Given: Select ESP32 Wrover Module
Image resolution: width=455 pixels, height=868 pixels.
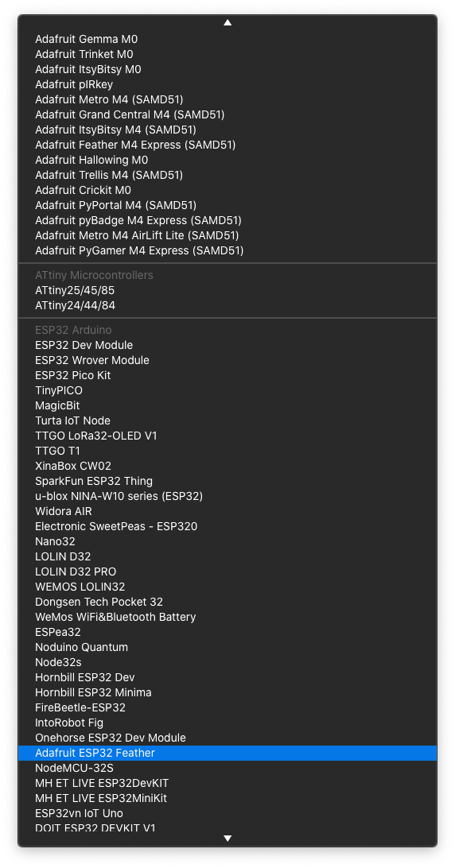Looking at the screenshot, I should 227,360.
